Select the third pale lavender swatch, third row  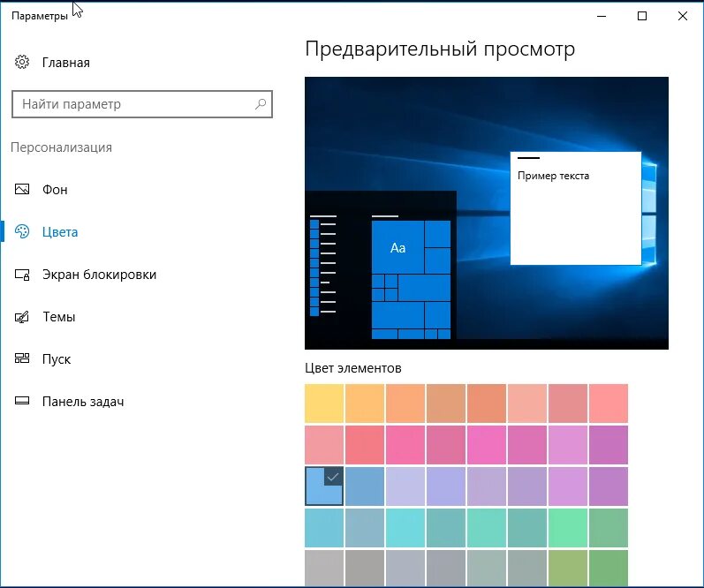click(405, 486)
